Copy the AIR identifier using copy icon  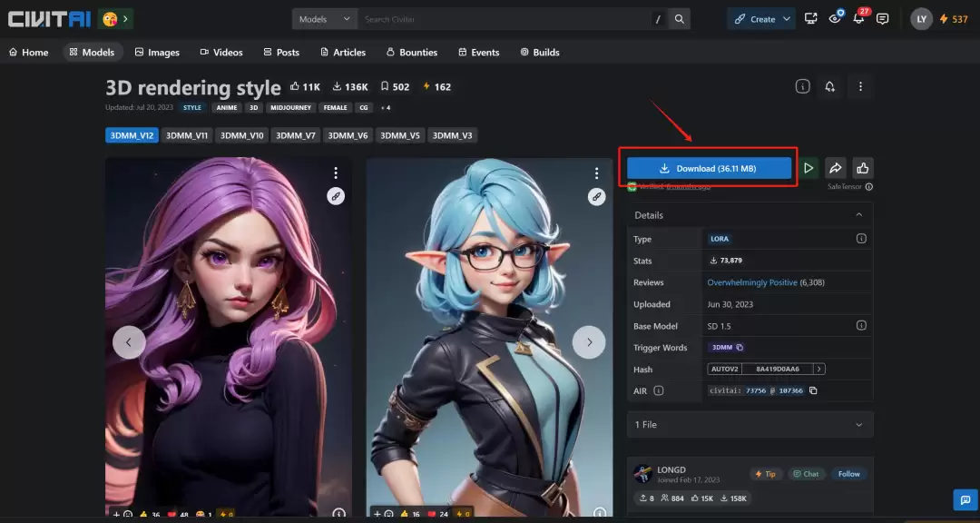tap(813, 390)
